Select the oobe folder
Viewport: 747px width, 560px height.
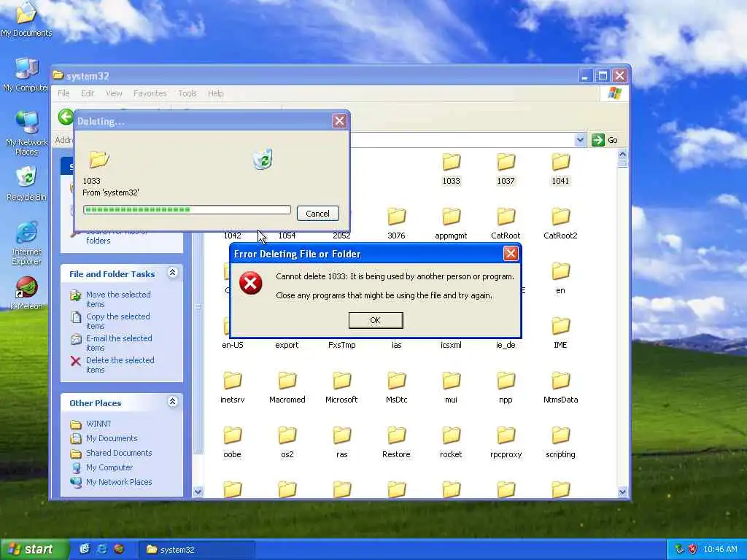click(233, 443)
